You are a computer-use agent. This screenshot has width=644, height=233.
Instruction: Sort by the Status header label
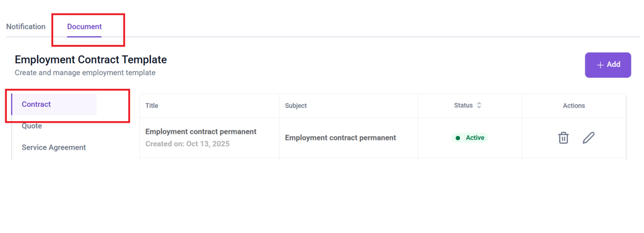[x=463, y=105]
